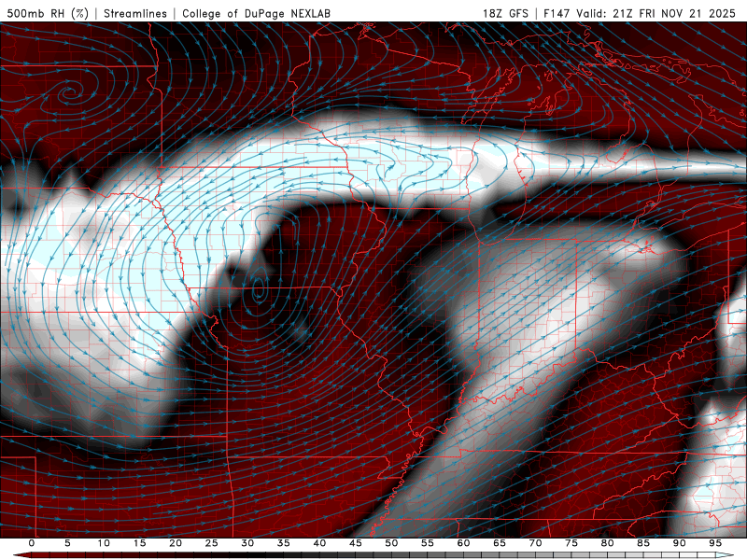
Task: Click the colorbar label "85"
Action: [643, 543]
